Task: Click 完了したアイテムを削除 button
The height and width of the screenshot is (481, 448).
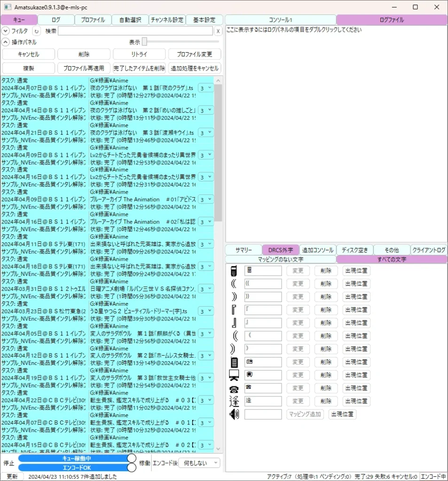Action: click(x=139, y=68)
